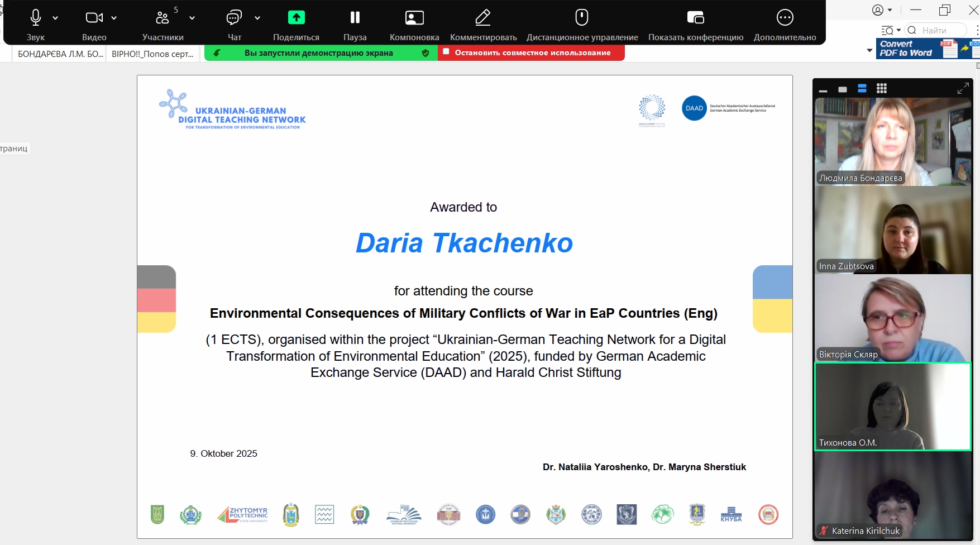The image size is (980, 545).
Task: Switch video panel to grid view
Action: (x=882, y=88)
